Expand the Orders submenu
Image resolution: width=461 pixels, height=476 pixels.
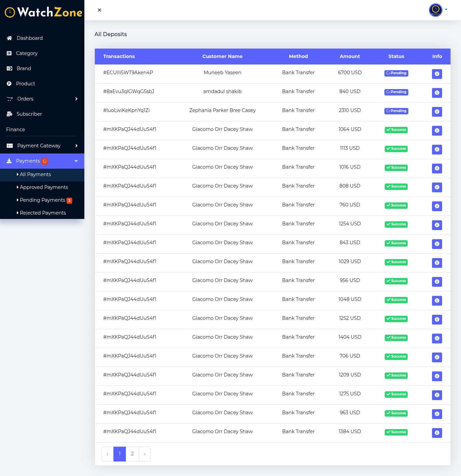pos(42,99)
